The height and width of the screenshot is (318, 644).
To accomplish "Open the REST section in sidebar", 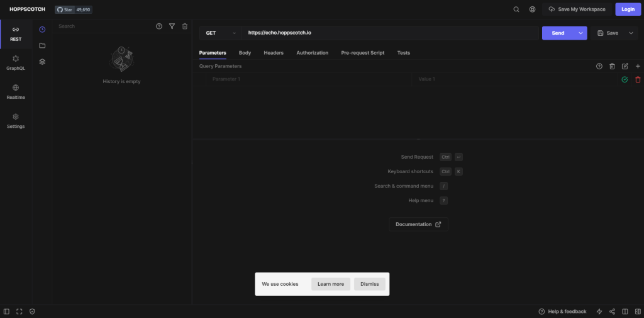I will 16,34.
